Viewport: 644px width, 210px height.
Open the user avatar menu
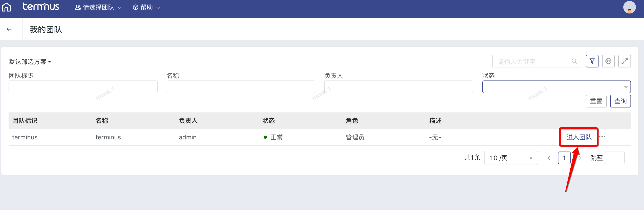tap(629, 7)
